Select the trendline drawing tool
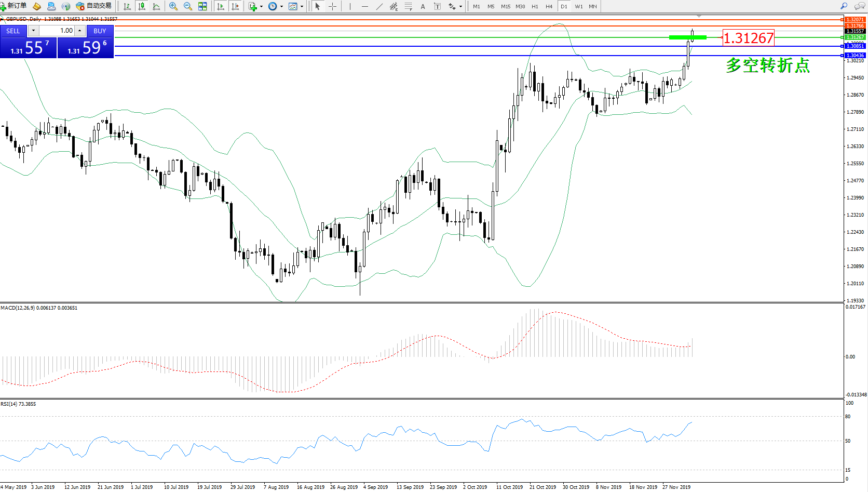This screenshot has width=868, height=492. tap(379, 6)
